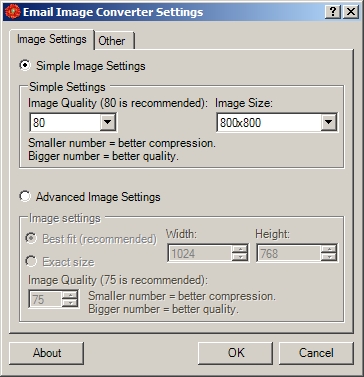
Task: Switch to the Other tab
Action: pyautogui.click(x=112, y=41)
